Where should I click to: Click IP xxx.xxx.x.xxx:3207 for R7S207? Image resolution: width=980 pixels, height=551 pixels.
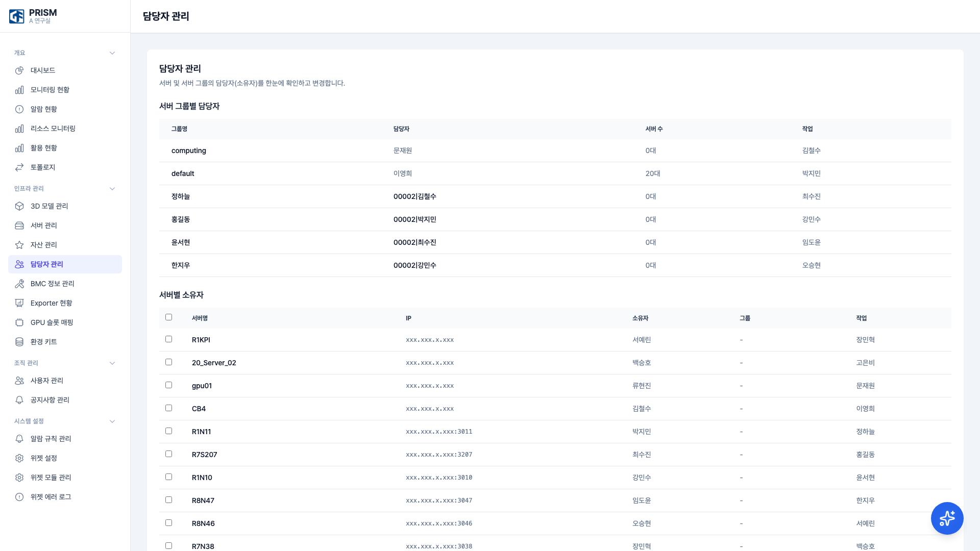[439, 455]
